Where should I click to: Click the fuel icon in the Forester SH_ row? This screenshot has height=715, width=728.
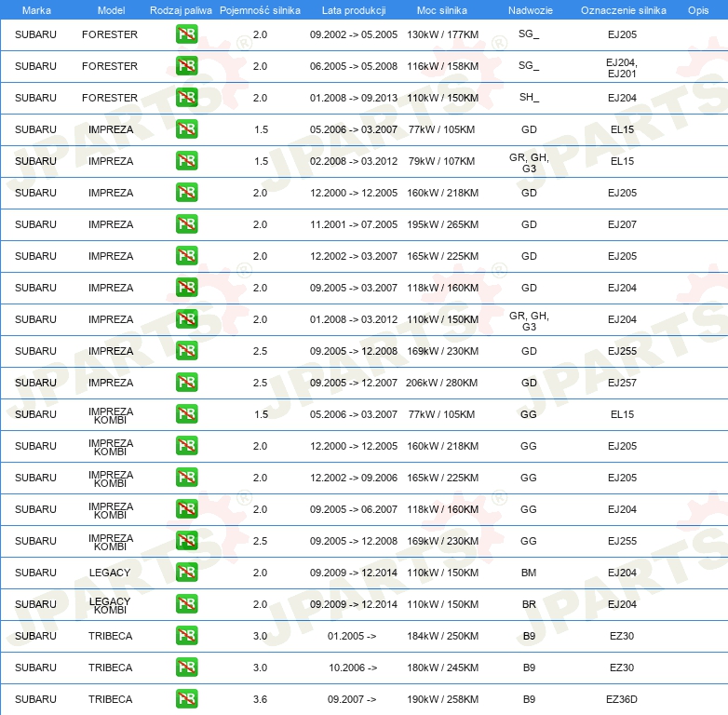tap(186, 98)
